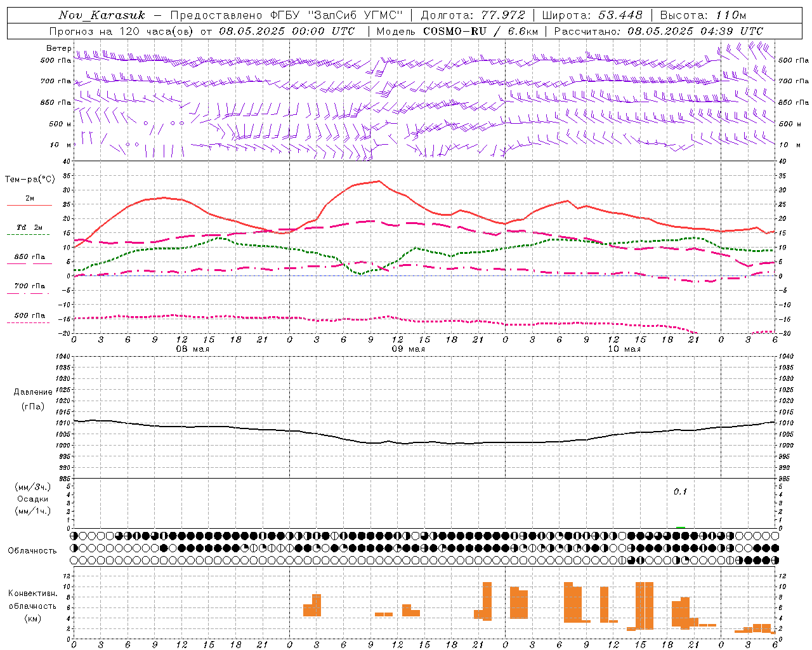Click the Высота: 110м header value
The height and width of the screenshot is (650, 812).
[x=703, y=15]
